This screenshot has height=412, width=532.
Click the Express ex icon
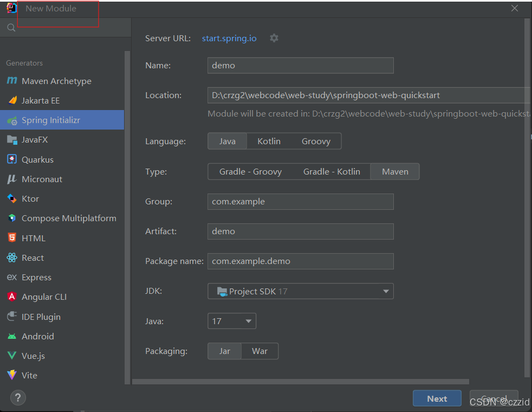click(12, 277)
